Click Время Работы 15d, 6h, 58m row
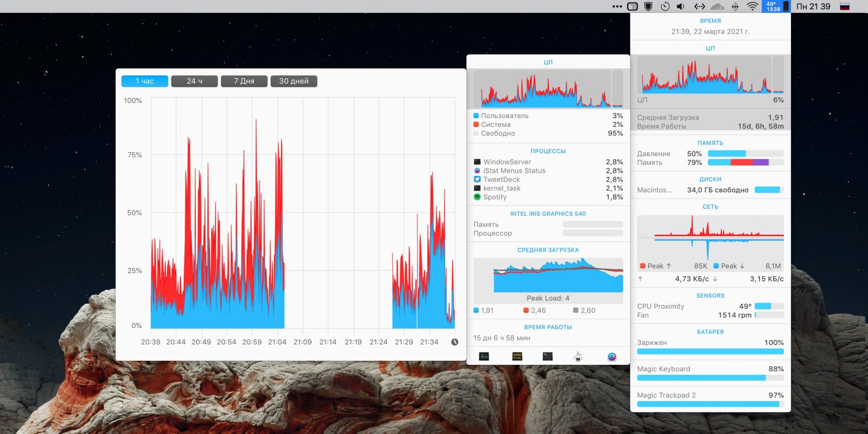Viewport: 868px width, 434px height. pos(710,126)
